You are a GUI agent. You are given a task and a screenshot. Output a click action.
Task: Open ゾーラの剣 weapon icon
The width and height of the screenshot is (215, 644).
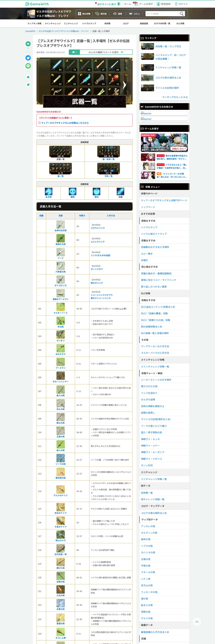tap(61, 458)
